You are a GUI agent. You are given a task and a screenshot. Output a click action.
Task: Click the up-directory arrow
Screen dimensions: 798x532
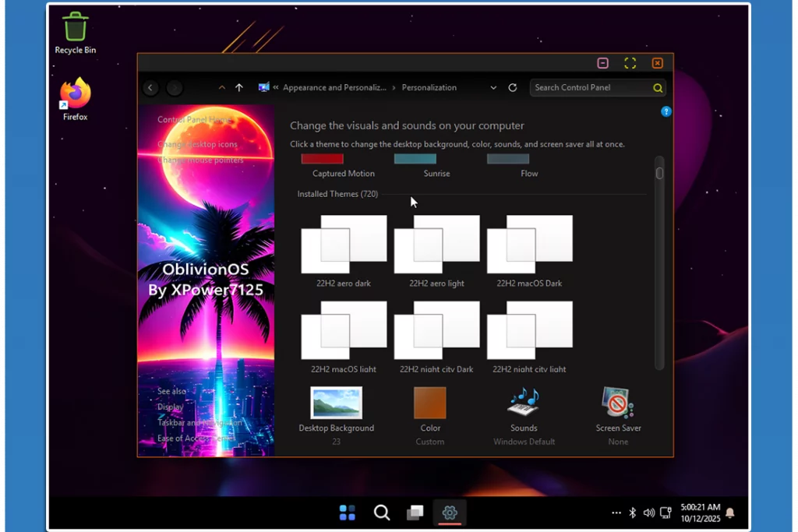click(239, 88)
